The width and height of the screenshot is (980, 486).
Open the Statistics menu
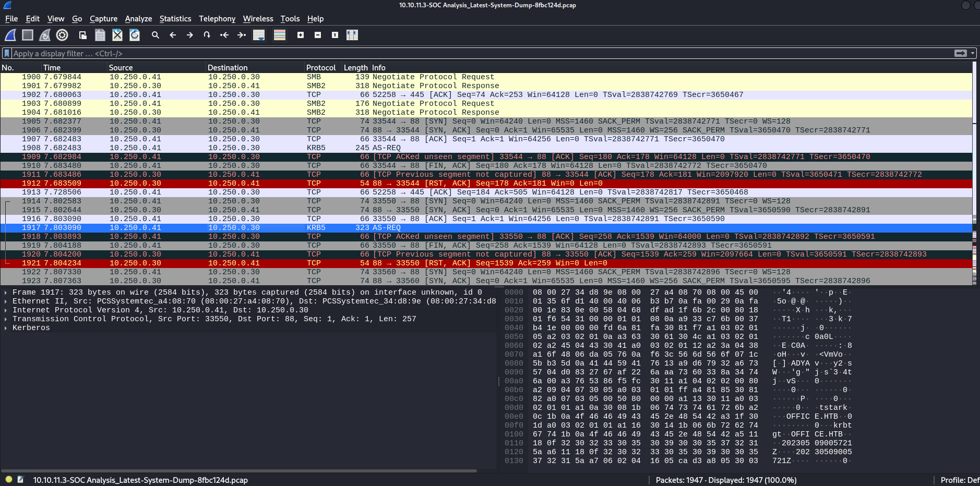[175, 19]
